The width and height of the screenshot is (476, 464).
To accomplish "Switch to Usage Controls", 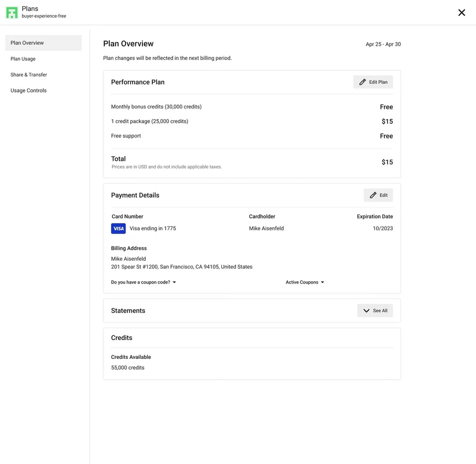I will [x=29, y=90].
